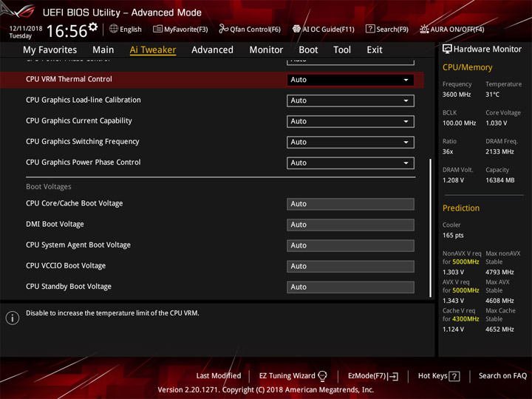
Task: Open the Hot Keys help
Action: 439,376
